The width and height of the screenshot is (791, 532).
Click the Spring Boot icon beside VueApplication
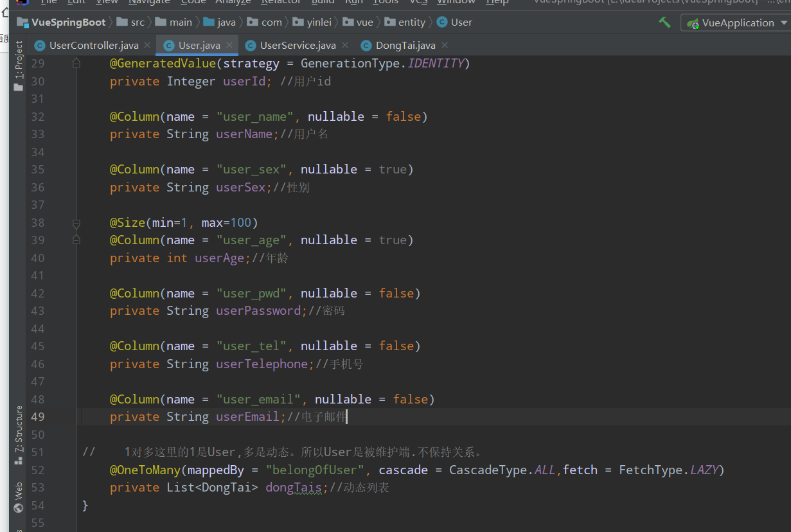[x=693, y=22]
